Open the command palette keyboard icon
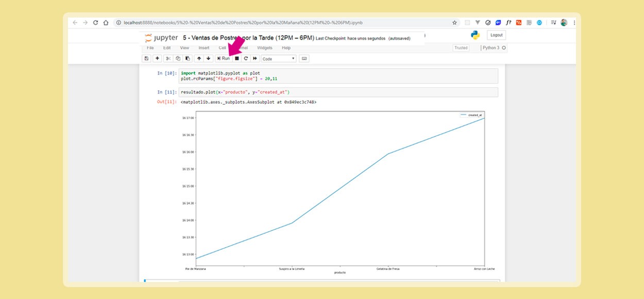644x299 pixels. [x=304, y=59]
